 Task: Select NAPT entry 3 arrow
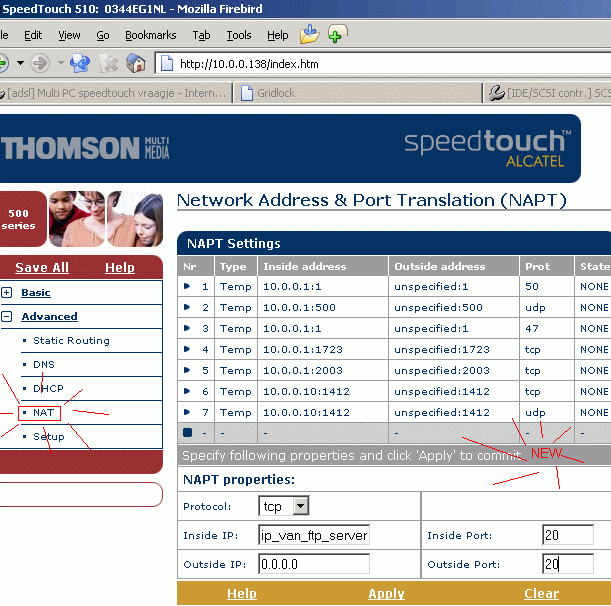coord(187,328)
